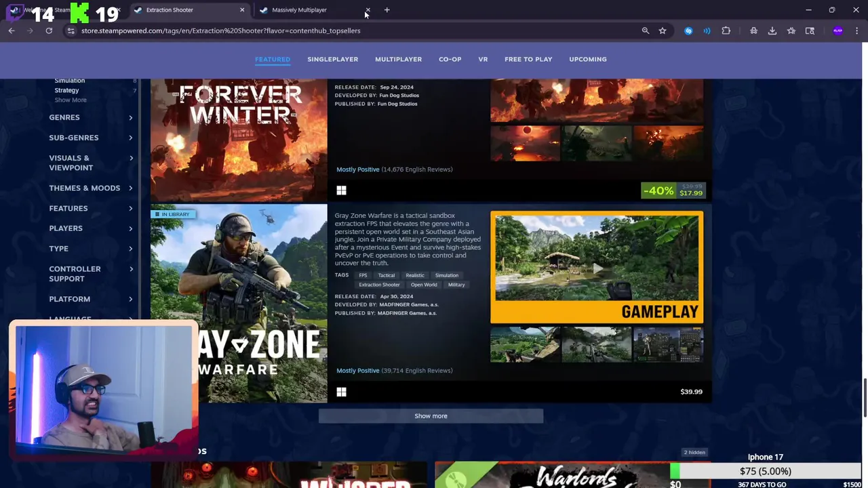Open the Gray Zone Warfare cover art
Viewport: 868px width, 488px height.
tap(239, 304)
